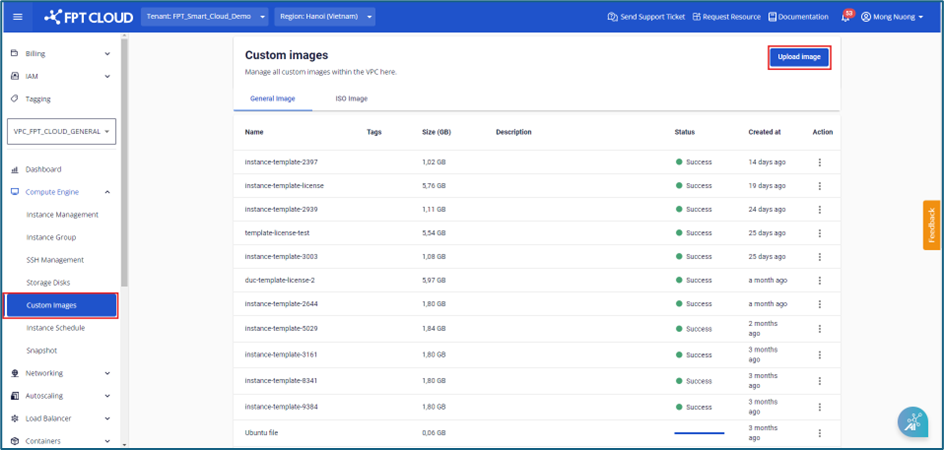The height and width of the screenshot is (450, 944).
Task: Click Send Support Ticket link
Action: (646, 17)
